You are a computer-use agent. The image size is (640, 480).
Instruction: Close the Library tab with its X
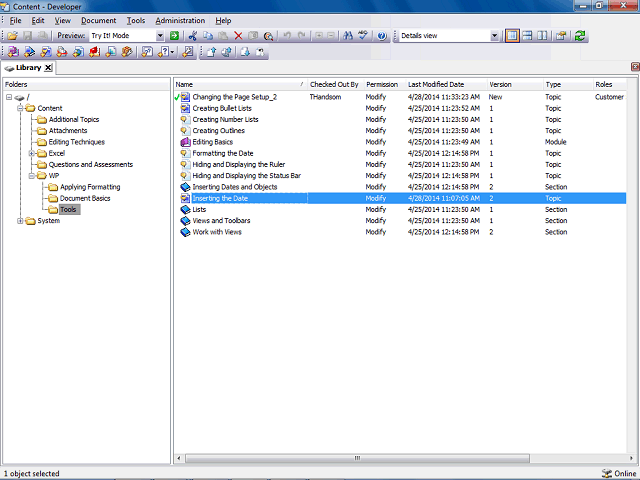pos(48,68)
